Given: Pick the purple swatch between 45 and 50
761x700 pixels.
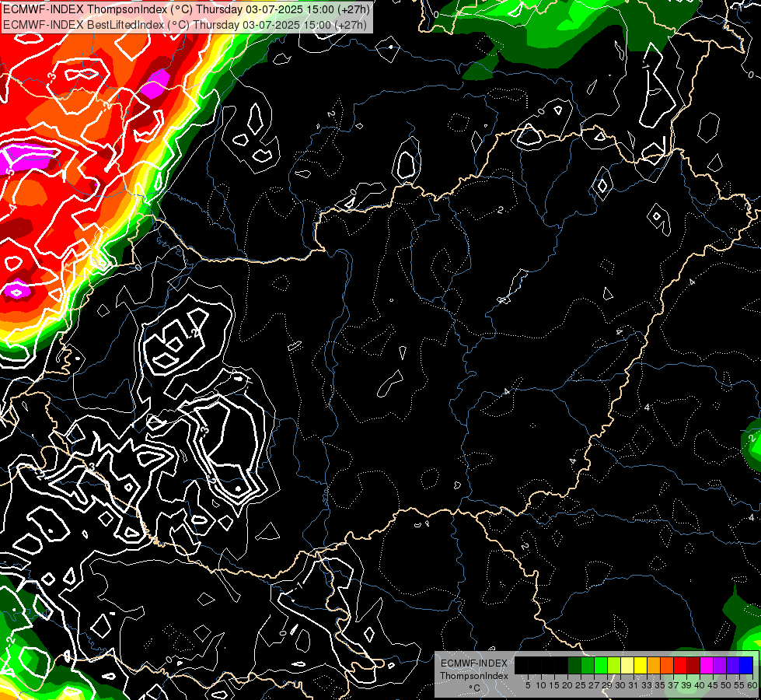Looking at the screenshot, I should pos(720,666).
